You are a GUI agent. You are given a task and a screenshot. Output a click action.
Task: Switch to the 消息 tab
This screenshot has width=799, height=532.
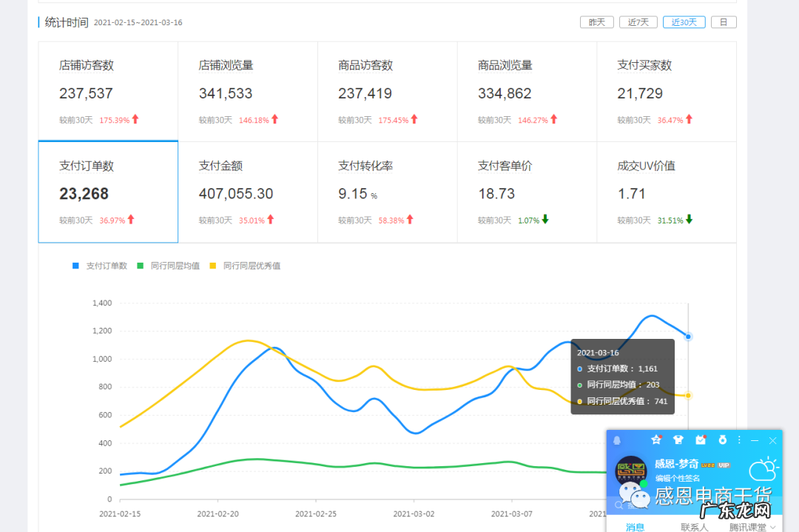pos(636,527)
